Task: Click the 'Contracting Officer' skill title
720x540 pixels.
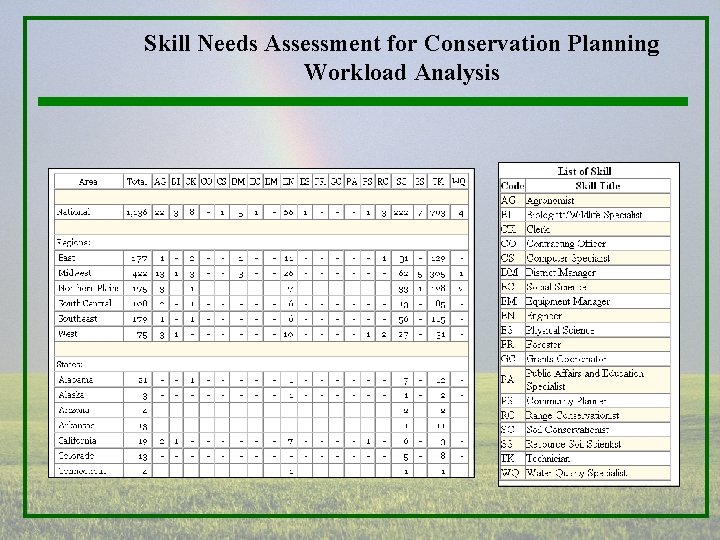Action: (566, 244)
